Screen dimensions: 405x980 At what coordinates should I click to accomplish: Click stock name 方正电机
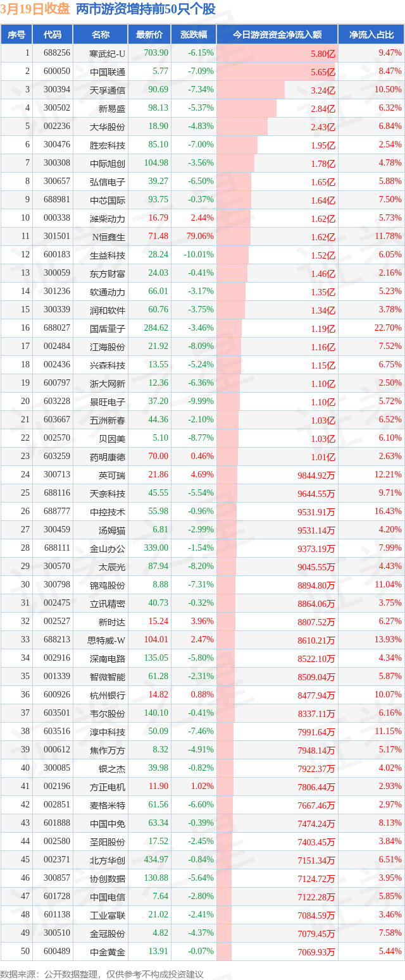click(x=108, y=787)
